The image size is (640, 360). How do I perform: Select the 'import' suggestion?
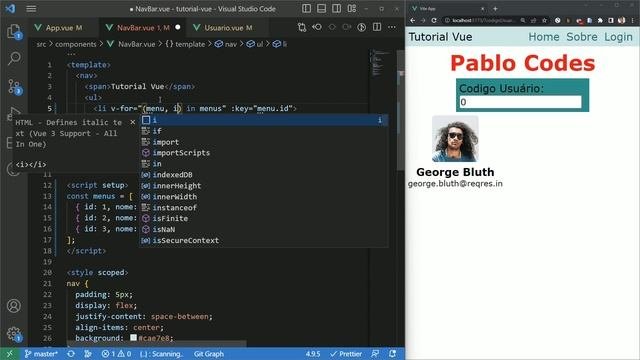click(264, 142)
